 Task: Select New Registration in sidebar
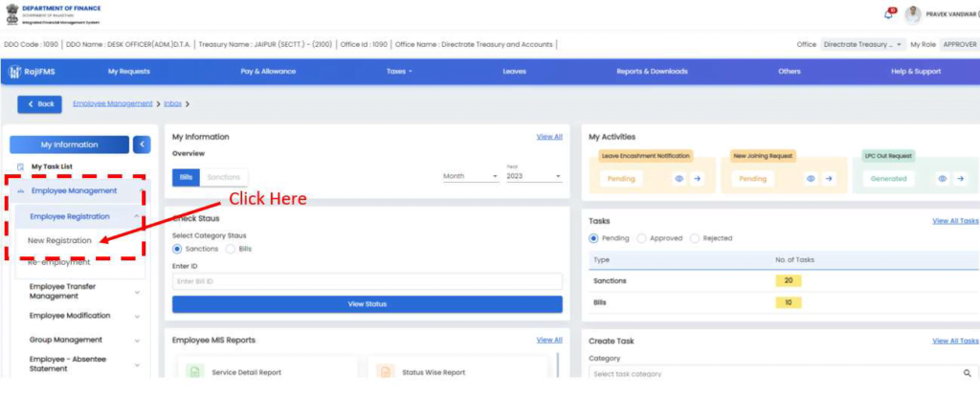tap(59, 241)
